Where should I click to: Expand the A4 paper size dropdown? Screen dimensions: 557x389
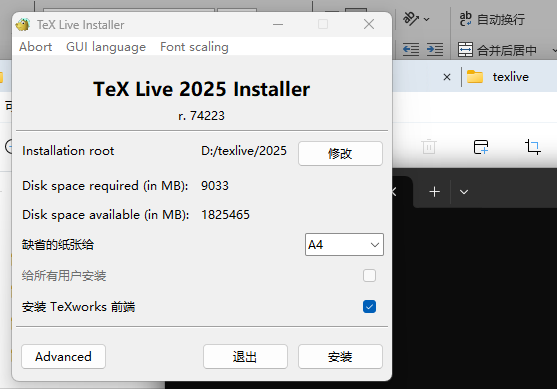coord(344,244)
